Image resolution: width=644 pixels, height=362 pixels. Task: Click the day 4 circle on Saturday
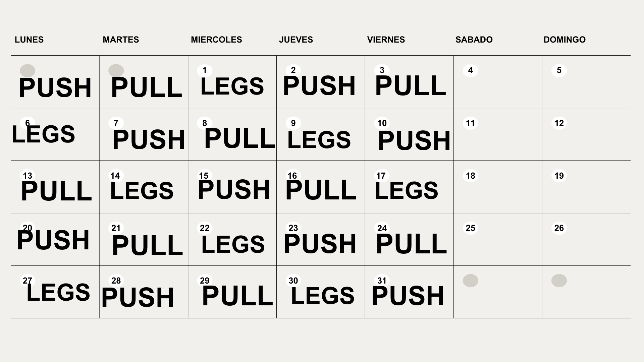(x=471, y=70)
